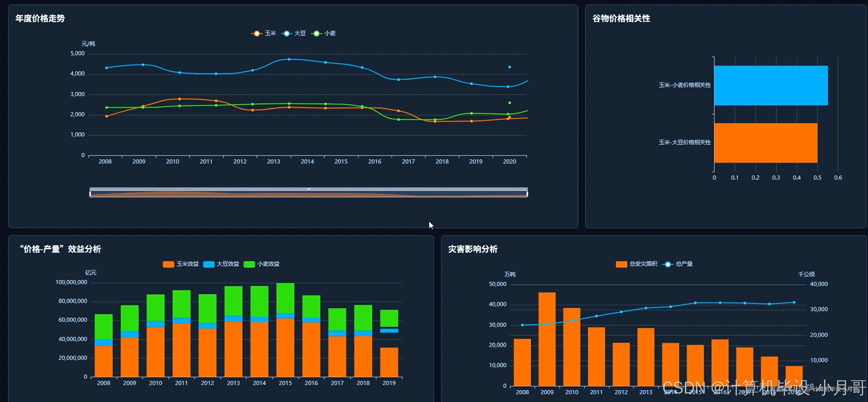Click 2015 green wheat benefit bar segment
Screen dimensions: 868x402
coord(285,298)
